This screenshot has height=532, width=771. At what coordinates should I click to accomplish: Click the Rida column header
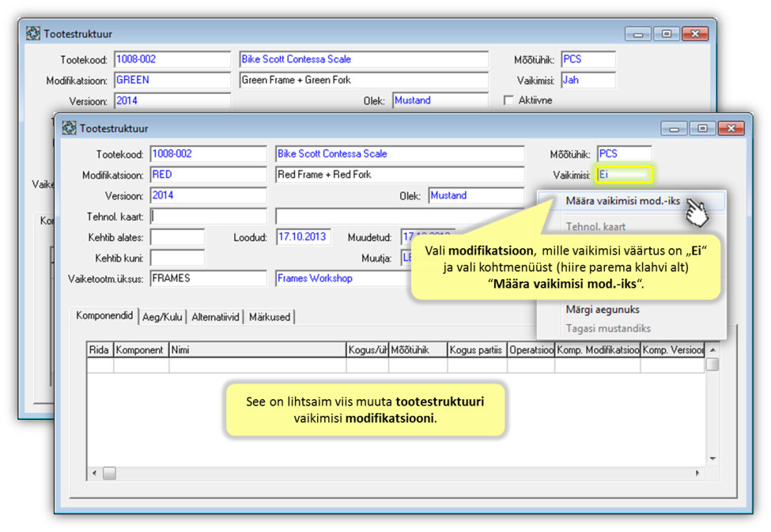point(100,350)
